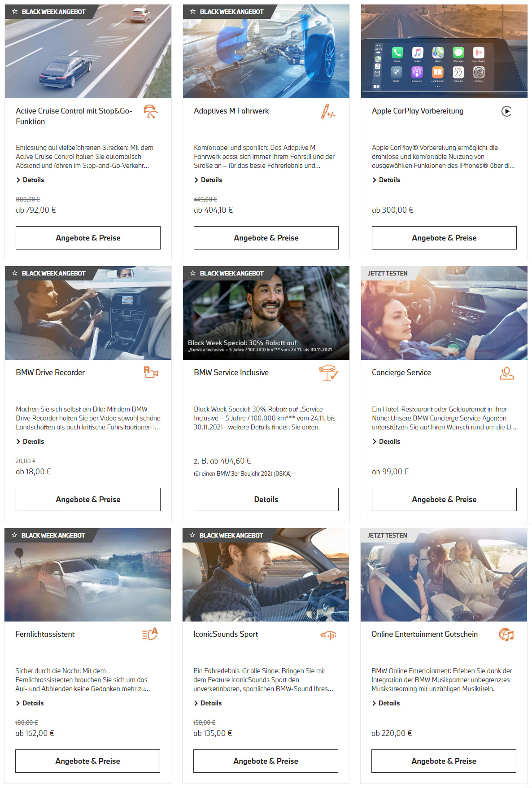Click the Adaptives M Fahrwerk suspension icon
Viewport: 532px width, 788px height.
328,111
